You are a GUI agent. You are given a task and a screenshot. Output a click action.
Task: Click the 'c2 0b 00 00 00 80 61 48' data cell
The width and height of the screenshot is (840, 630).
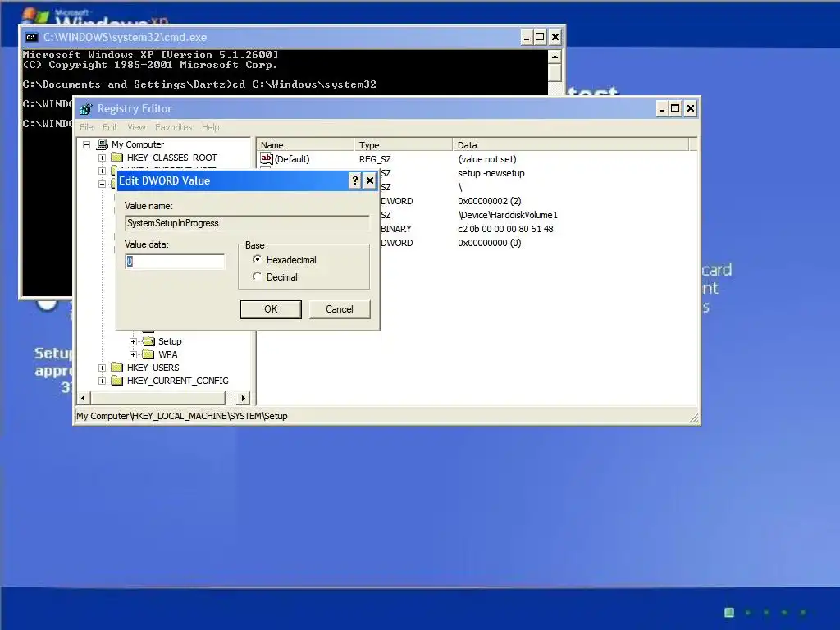pyautogui.click(x=505, y=229)
